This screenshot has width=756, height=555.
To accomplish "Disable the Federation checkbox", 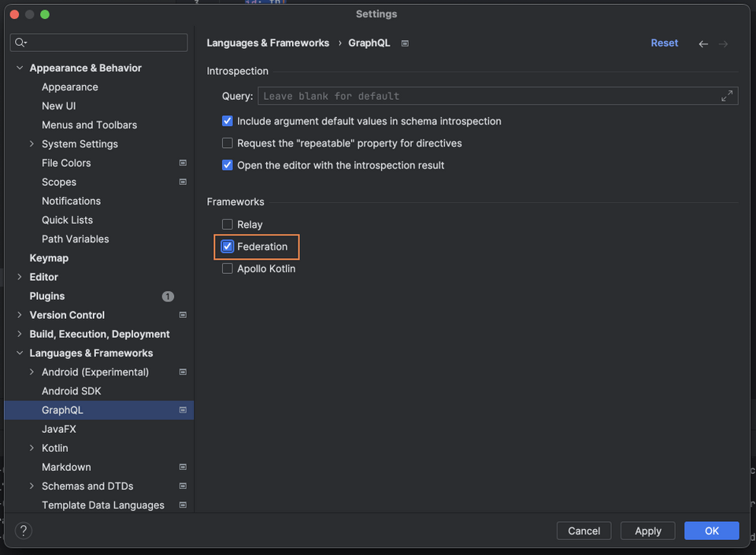I will tap(227, 246).
